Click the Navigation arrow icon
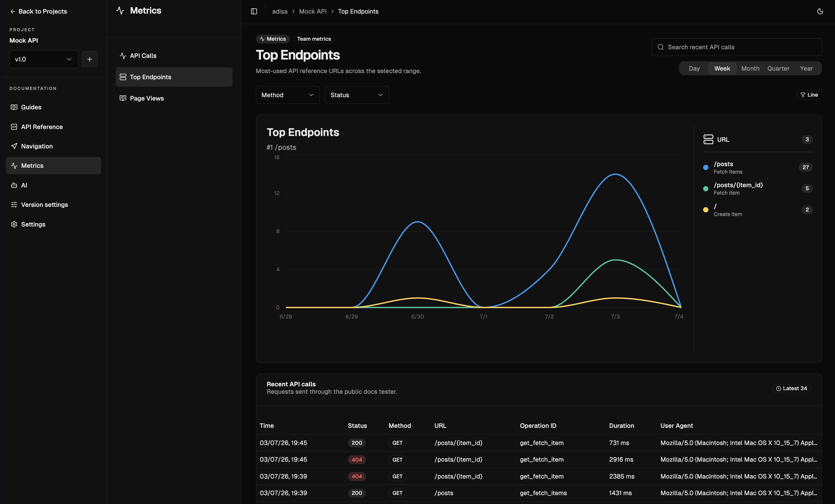The image size is (835, 504). click(x=14, y=146)
